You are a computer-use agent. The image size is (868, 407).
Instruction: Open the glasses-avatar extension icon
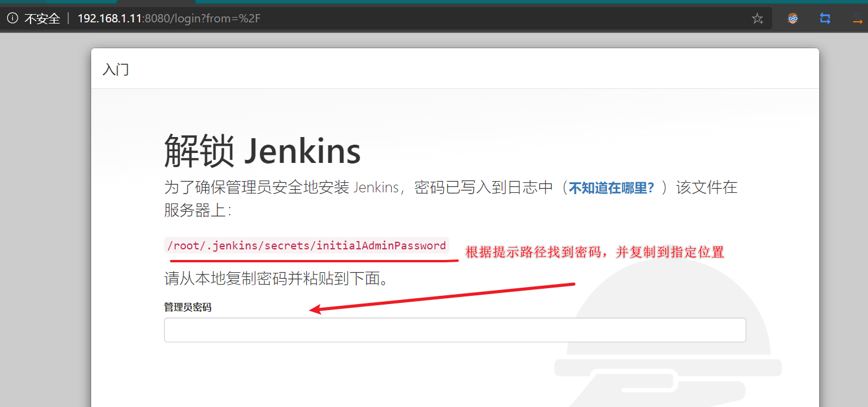793,18
